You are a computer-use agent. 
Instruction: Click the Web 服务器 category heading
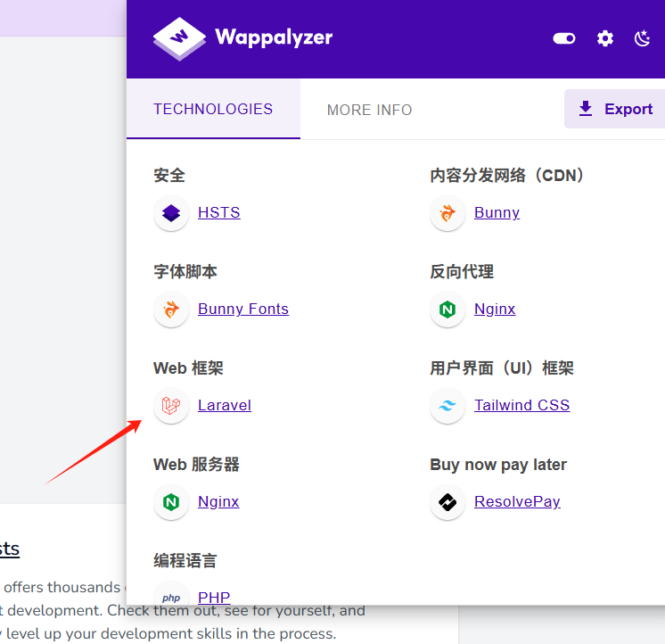[x=196, y=464]
